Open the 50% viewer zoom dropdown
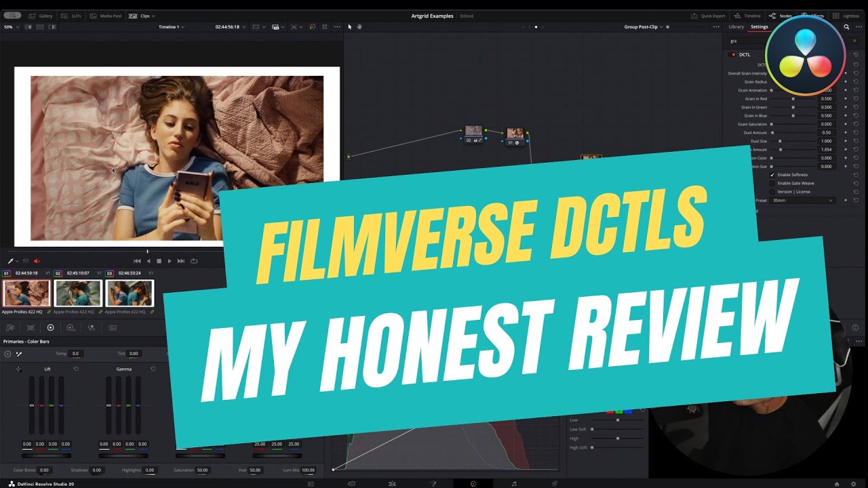This screenshot has height=488, width=868. pos(10,27)
